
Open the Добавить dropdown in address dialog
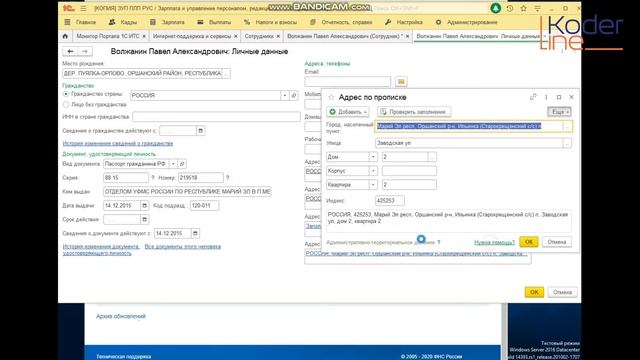(x=348, y=112)
